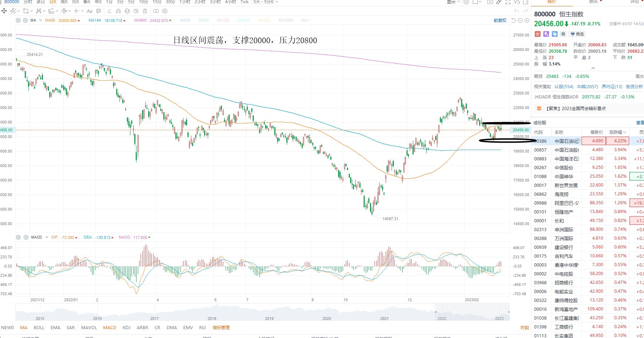Open chart settings gear at top right

466,2
